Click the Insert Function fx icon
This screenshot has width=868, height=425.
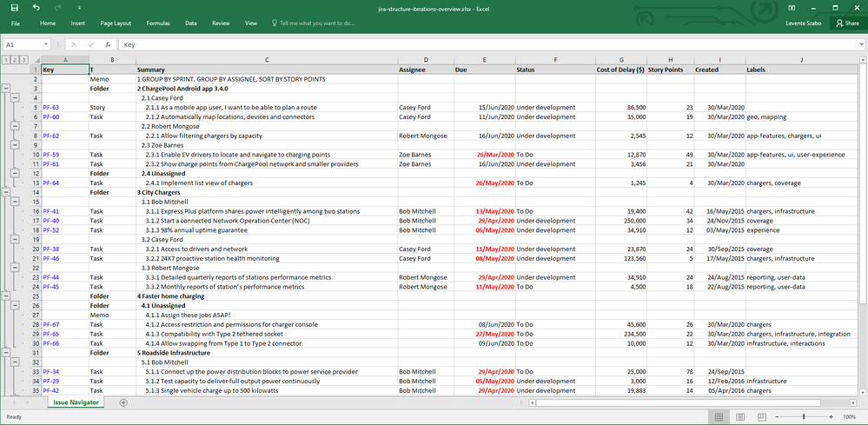tap(108, 45)
